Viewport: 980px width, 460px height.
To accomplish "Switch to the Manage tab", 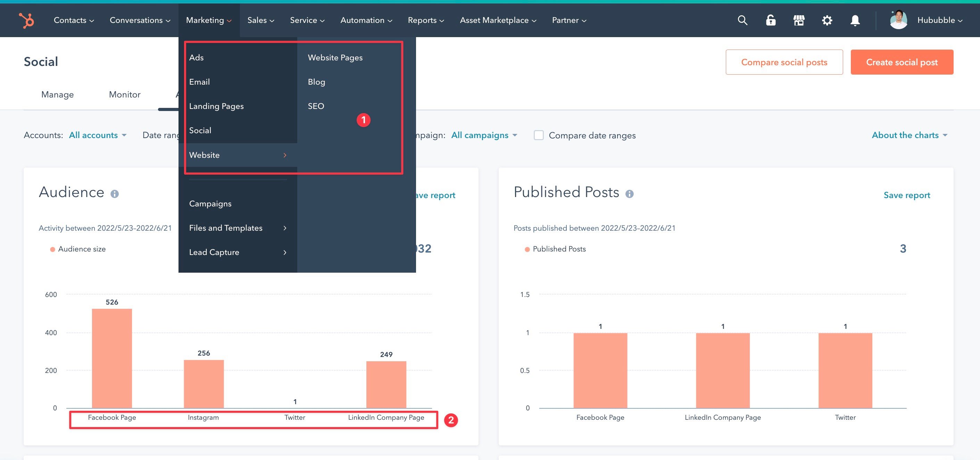I will [x=57, y=94].
